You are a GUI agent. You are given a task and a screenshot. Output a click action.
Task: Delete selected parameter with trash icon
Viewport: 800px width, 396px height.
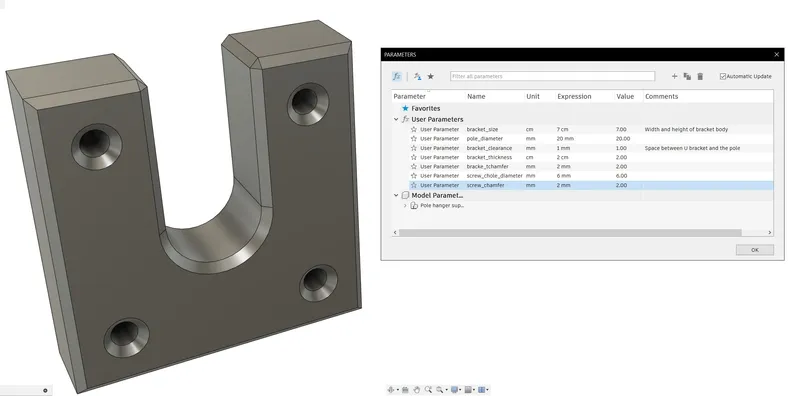coord(700,77)
